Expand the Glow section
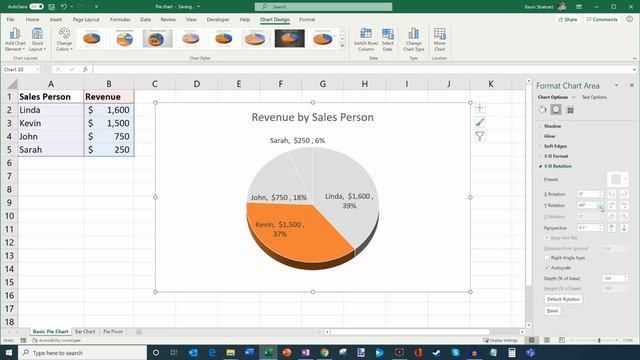This screenshot has height=360, width=640. click(549, 136)
